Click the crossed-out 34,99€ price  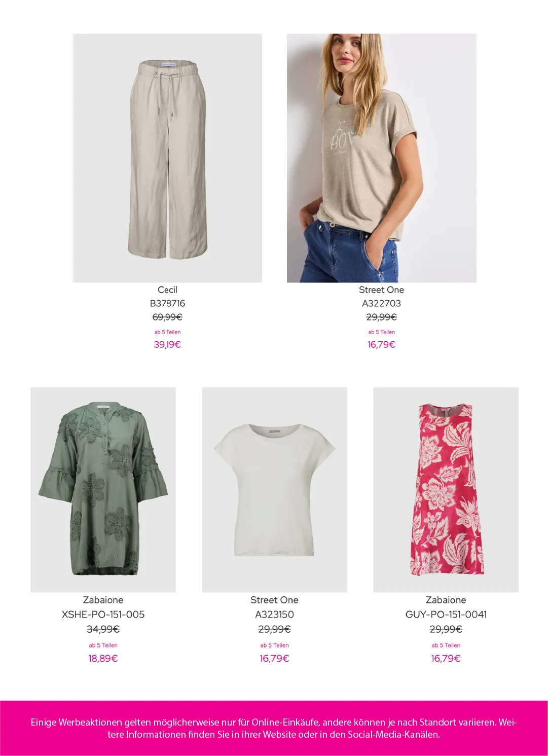pos(103,629)
